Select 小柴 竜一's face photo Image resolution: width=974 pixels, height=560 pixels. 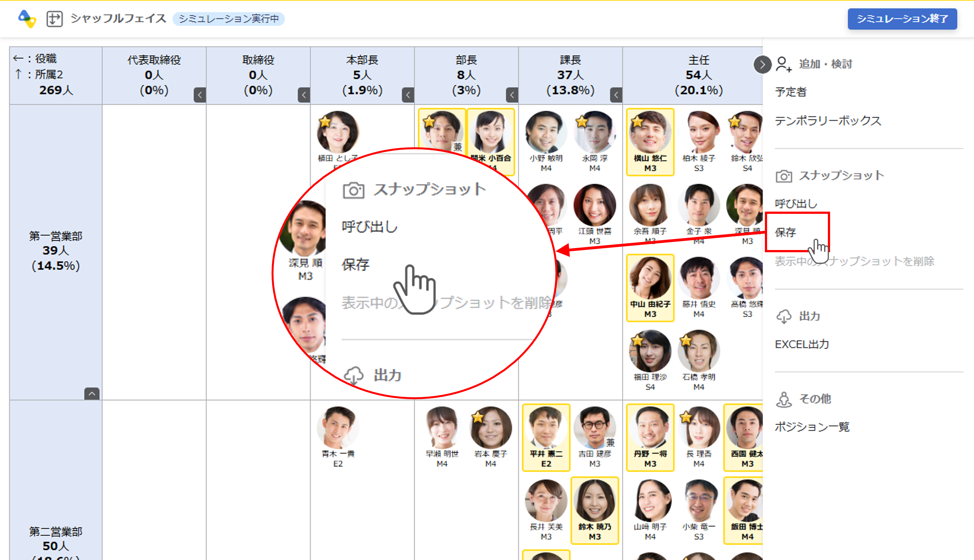[x=699, y=501]
